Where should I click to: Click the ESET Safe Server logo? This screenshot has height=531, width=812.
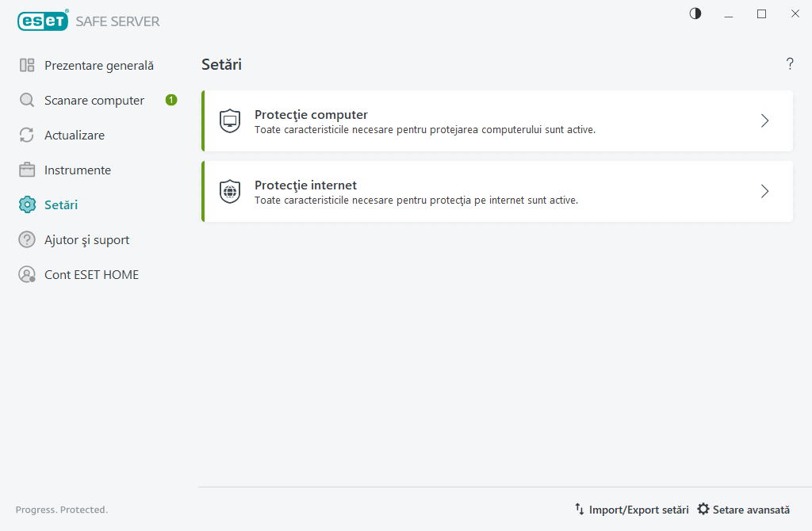click(89, 21)
